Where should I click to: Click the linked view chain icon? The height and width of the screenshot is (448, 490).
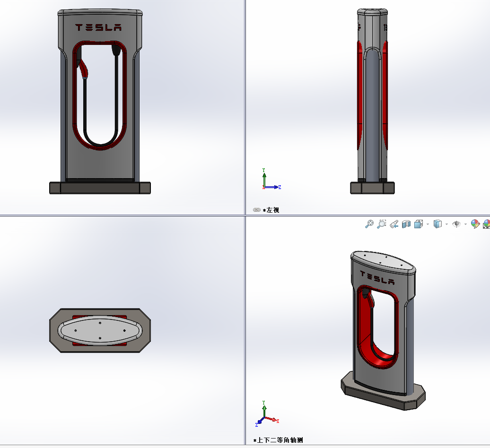tap(257, 210)
